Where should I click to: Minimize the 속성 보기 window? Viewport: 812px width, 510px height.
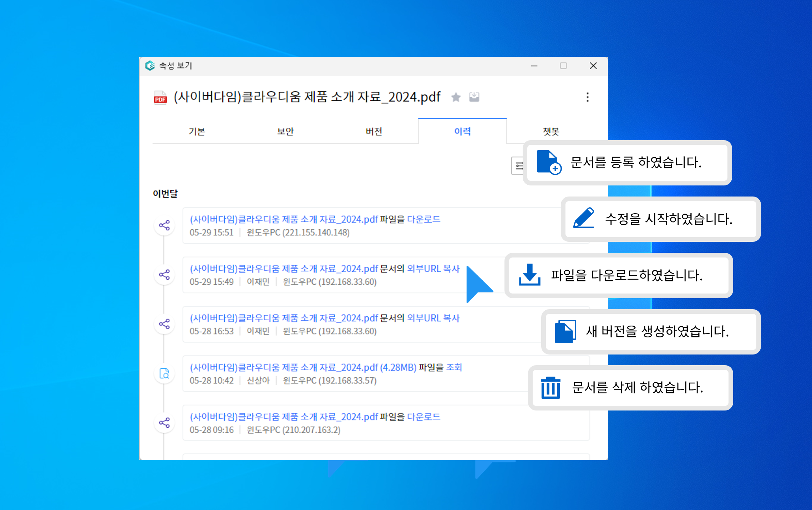coord(534,66)
